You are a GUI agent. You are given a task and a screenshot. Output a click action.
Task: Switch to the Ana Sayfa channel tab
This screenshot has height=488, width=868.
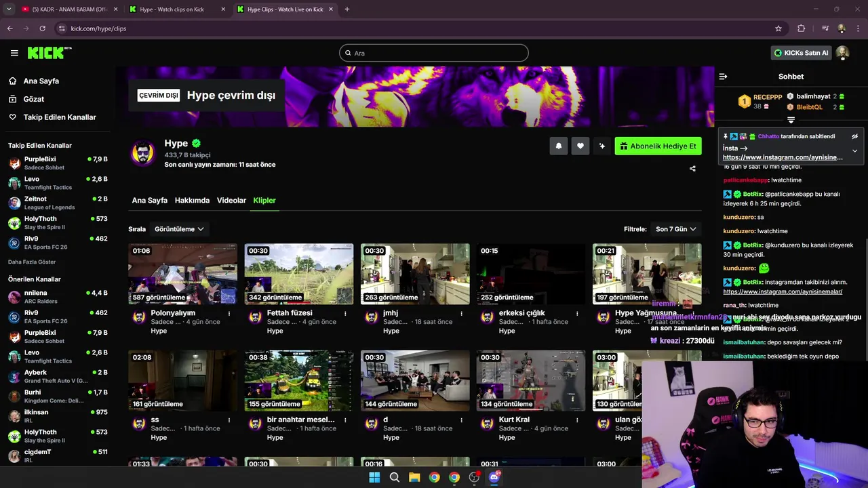[149, 201]
